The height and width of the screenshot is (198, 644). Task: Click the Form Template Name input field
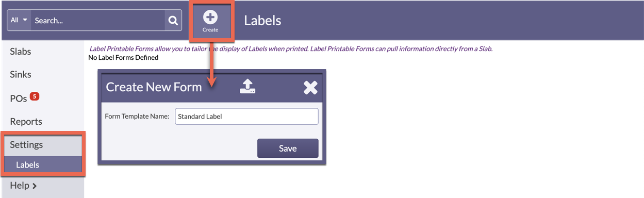tap(247, 117)
